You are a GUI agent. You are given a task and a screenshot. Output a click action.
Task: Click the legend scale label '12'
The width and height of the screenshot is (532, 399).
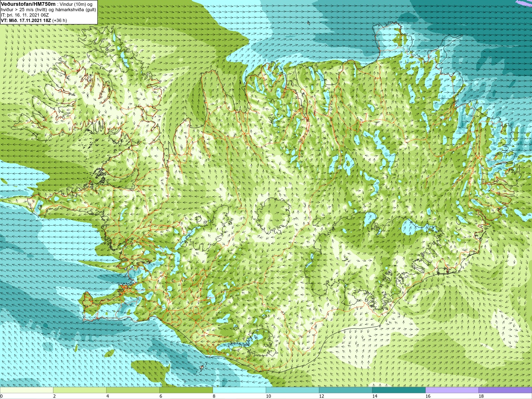321,396
